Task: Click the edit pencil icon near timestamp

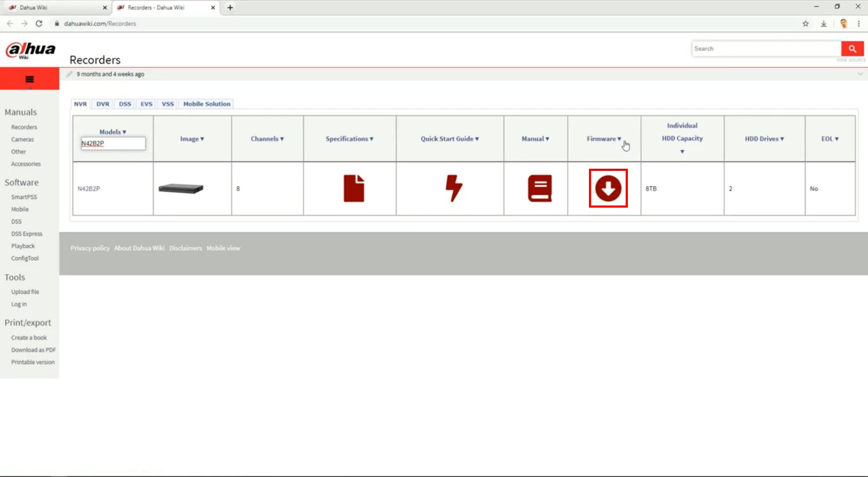Action: coord(69,74)
